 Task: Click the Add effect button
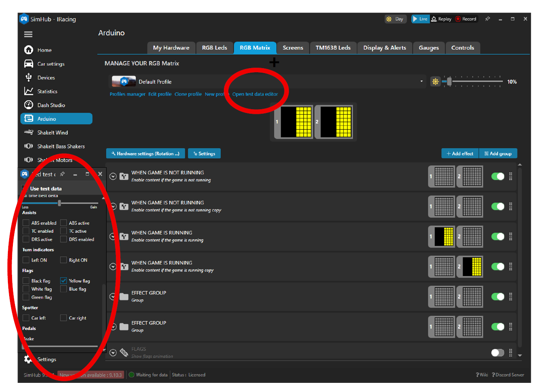(x=460, y=154)
